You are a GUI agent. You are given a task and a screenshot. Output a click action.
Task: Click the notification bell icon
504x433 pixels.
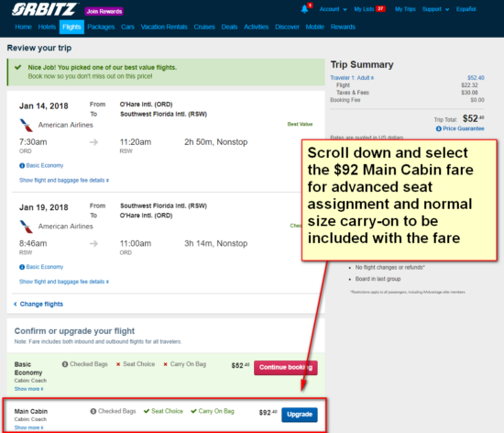click(304, 9)
